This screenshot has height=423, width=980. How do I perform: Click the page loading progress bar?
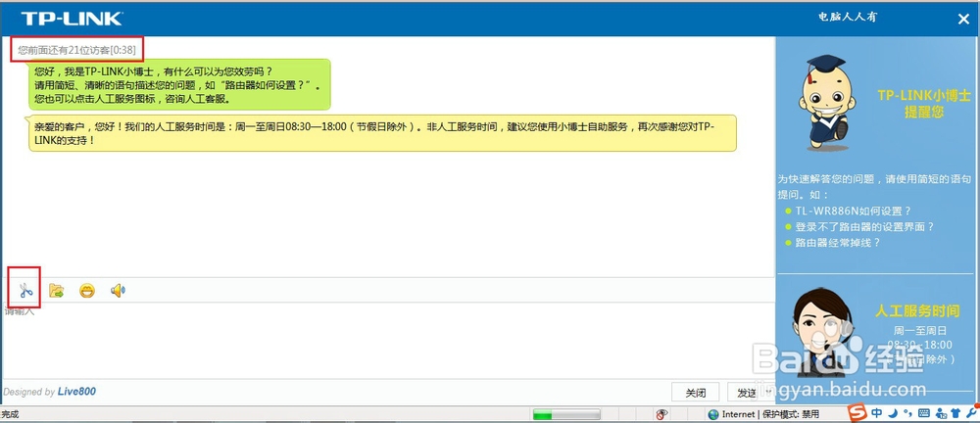566,414
